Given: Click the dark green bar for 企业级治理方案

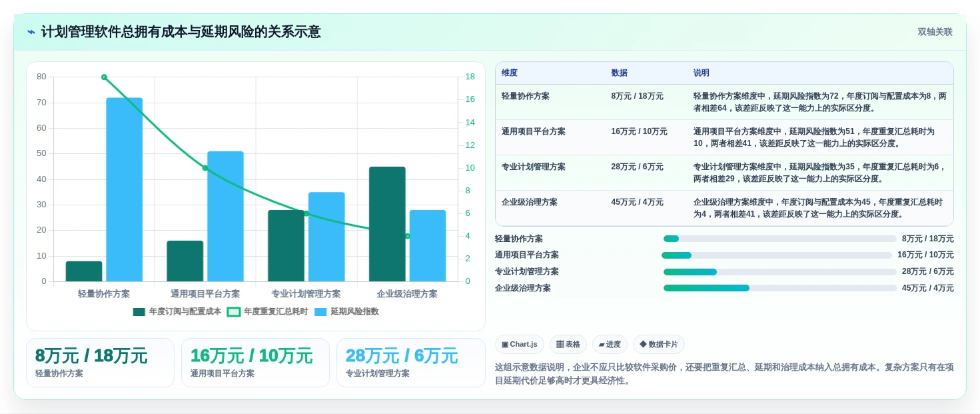Looking at the screenshot, I should tap(387, 224).
